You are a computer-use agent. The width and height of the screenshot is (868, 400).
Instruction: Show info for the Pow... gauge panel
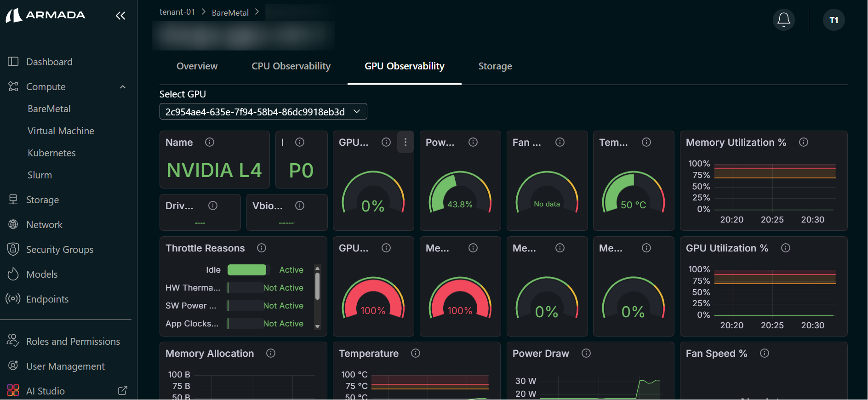click(x=473, y=142)
